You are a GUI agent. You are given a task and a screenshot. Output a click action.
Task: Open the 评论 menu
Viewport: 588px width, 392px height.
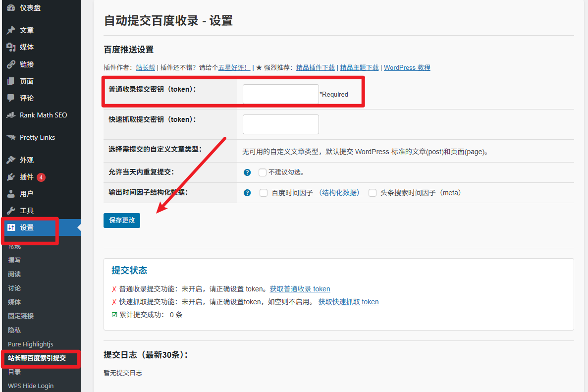41,98
